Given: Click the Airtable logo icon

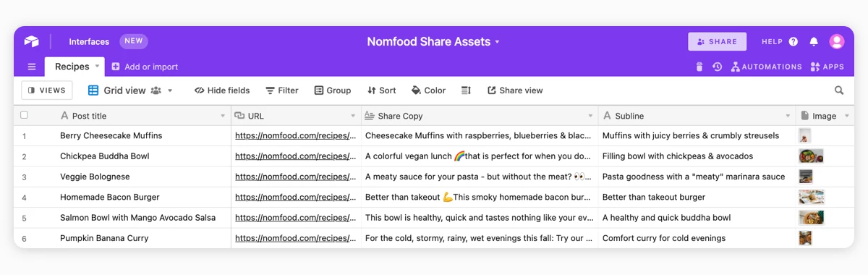Looking at the screenshot, I should [x=31, y=41].
